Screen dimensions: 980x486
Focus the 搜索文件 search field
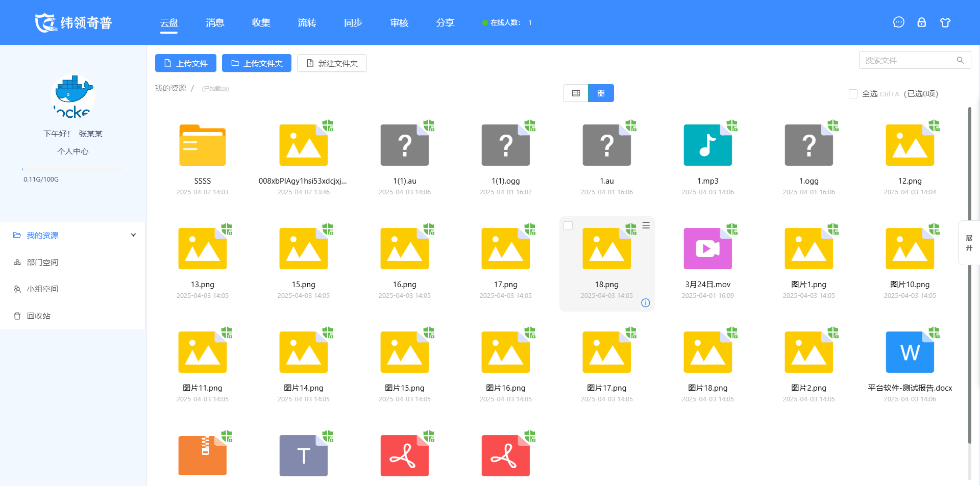[x=915, y=60]
